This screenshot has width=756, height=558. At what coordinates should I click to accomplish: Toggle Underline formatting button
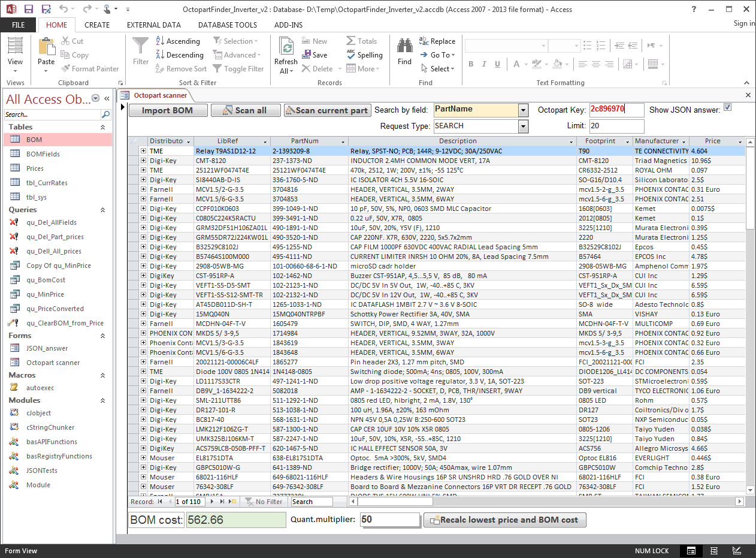496,64
